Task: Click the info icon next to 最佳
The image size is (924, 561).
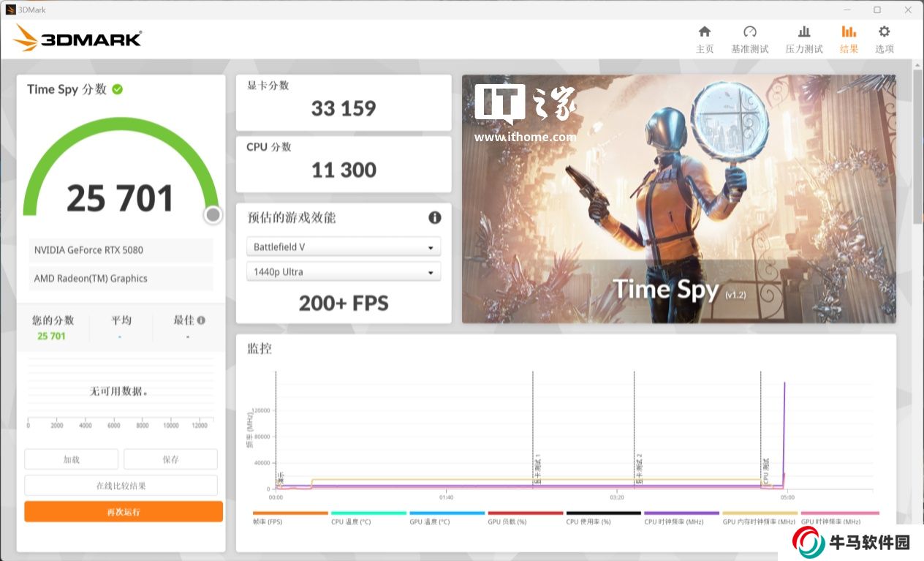Action: tap(201, 320)
